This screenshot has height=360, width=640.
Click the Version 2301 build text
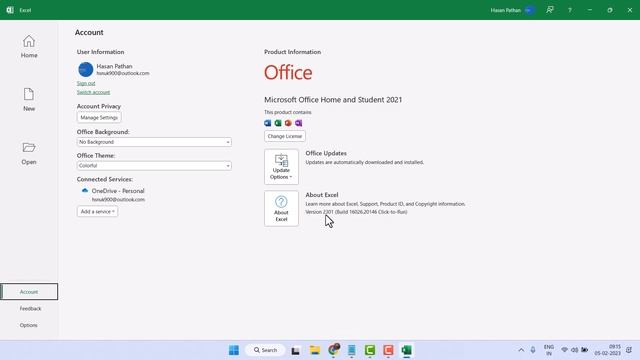point(356,212)
